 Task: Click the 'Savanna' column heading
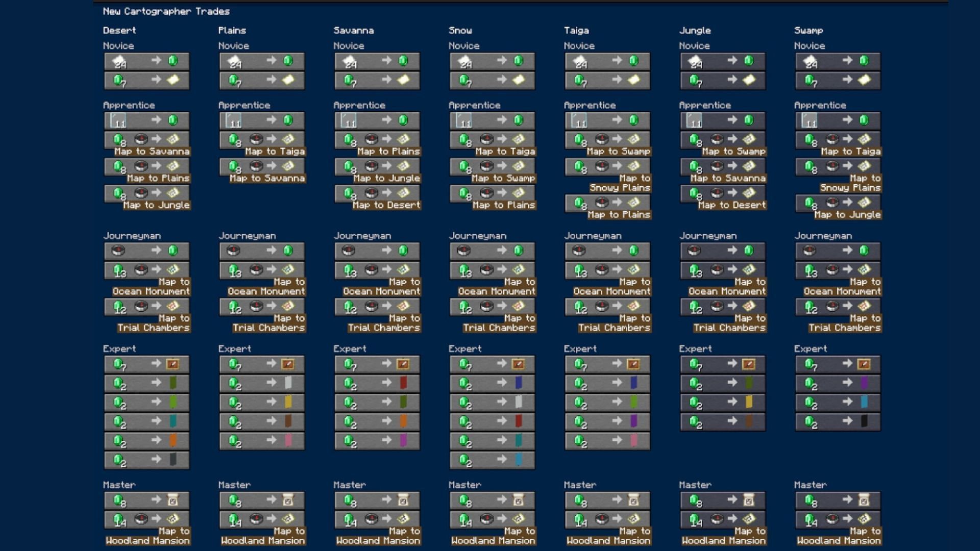pyautogui.click(x=354, y=31)
